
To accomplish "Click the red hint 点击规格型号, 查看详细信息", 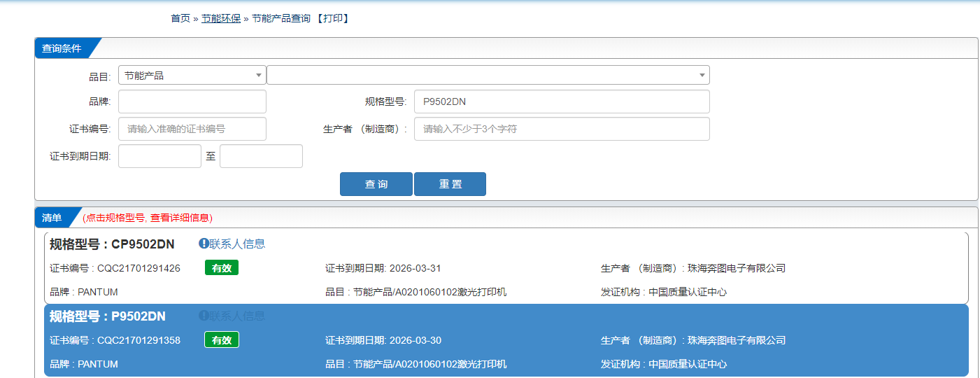I will (148, 218).
